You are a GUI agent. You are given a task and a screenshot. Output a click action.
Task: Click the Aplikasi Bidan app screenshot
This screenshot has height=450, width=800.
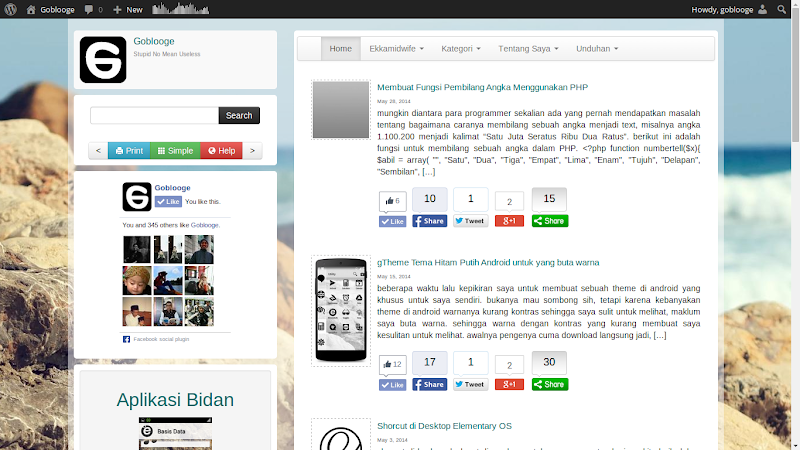click(175, 434)
